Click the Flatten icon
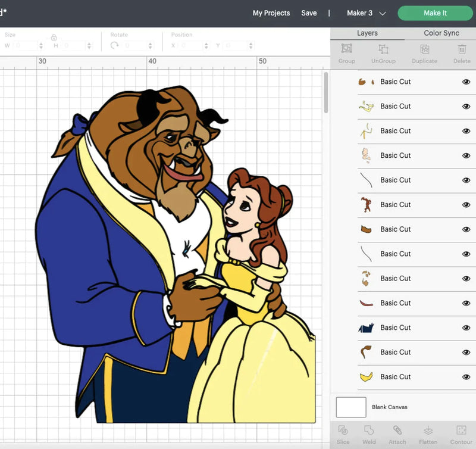The image size is (476, 449). 428,431
